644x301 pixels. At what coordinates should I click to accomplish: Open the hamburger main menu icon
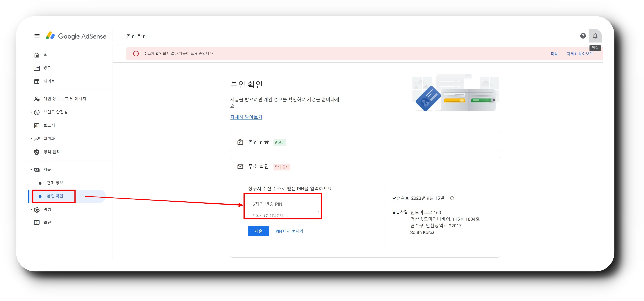pos(37,36)
